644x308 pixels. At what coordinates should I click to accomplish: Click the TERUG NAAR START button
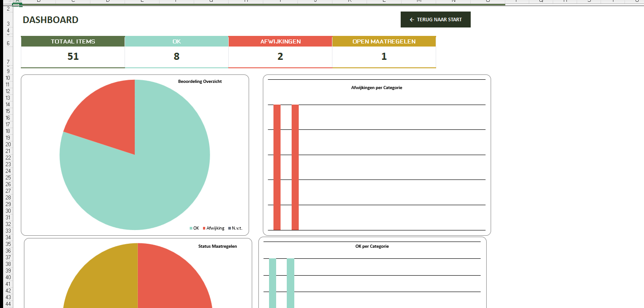[435, 19]
